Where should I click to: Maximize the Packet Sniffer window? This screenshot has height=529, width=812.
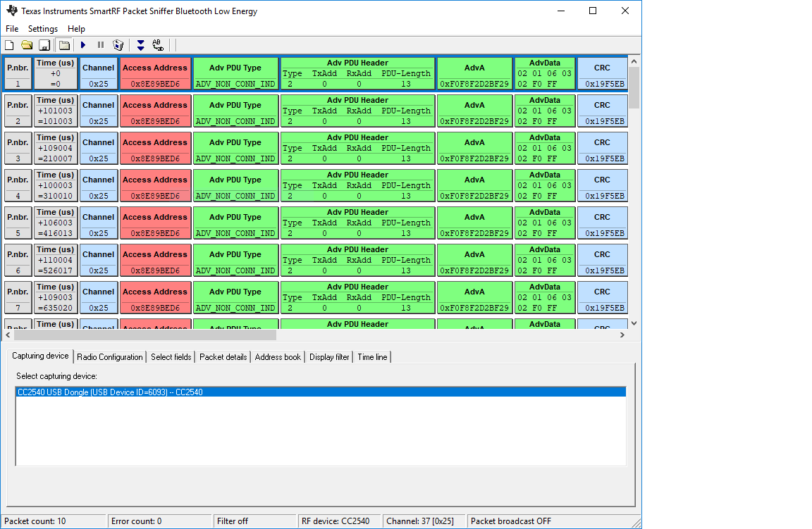(593, 11)
